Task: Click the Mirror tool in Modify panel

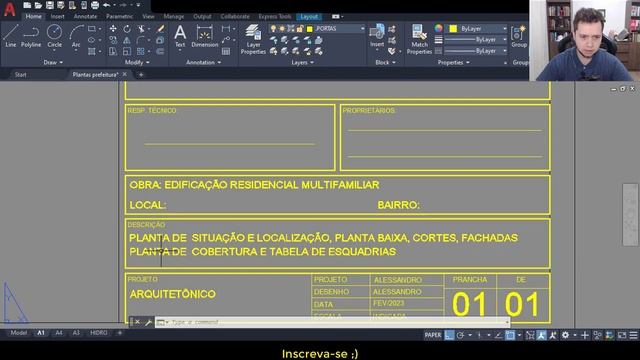Action: pyautogui.click(x=127, y=40)
